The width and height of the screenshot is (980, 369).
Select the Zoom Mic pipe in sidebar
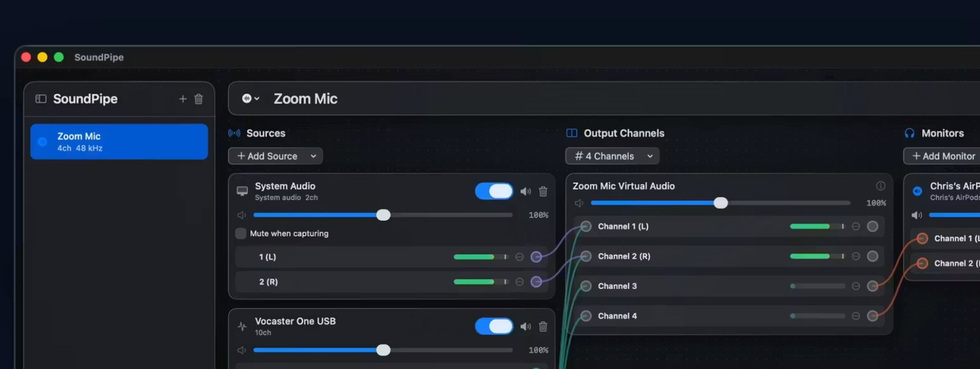(x=119, y=141)
